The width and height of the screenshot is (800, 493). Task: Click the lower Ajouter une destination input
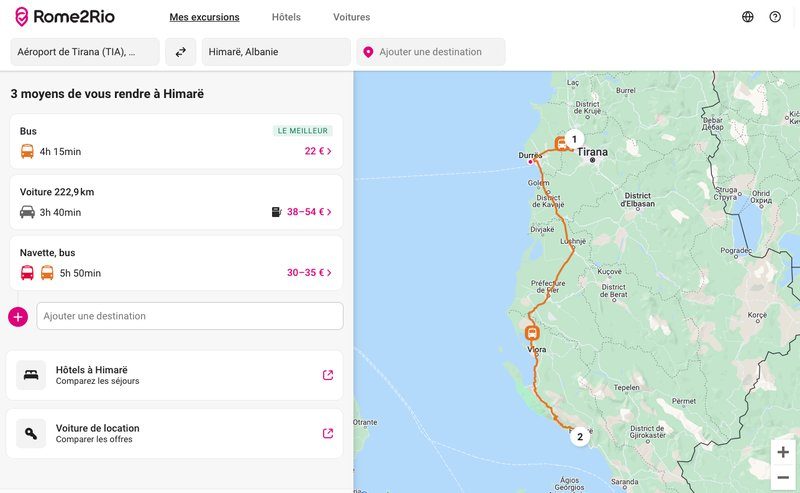190,316
